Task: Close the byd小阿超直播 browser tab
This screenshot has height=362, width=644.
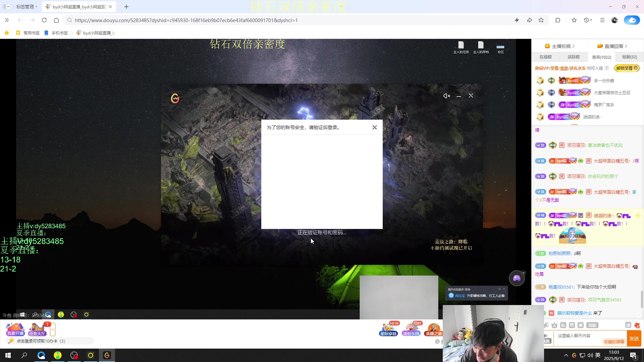Action: tap(110, 7)
